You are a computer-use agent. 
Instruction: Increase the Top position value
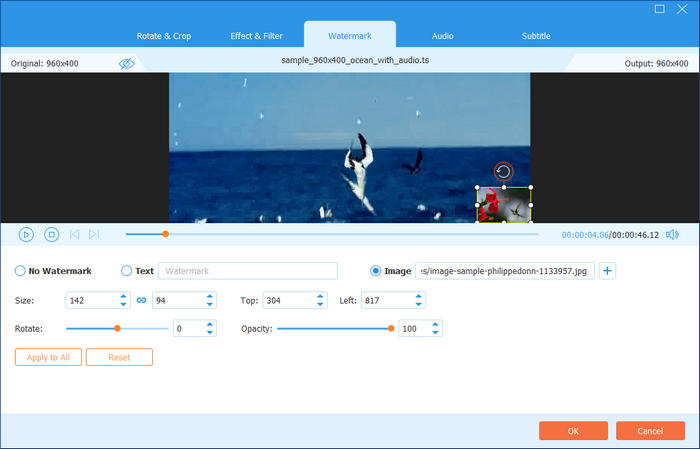(318, 296)
